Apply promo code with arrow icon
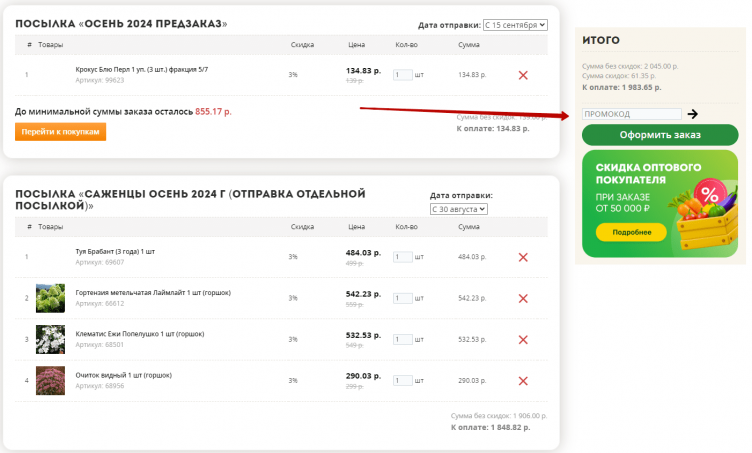This screenshot has height=453, width=752. point(693,115)
